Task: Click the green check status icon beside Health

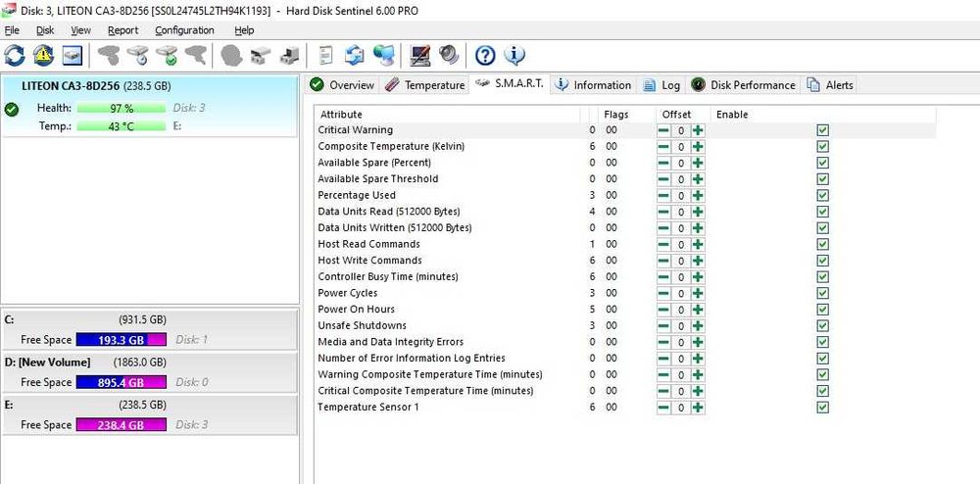Action: coord(11,110)
